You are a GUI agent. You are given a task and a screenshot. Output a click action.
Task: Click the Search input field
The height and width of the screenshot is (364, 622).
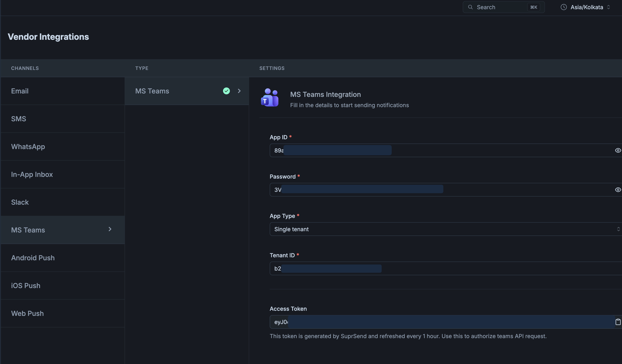503,7
